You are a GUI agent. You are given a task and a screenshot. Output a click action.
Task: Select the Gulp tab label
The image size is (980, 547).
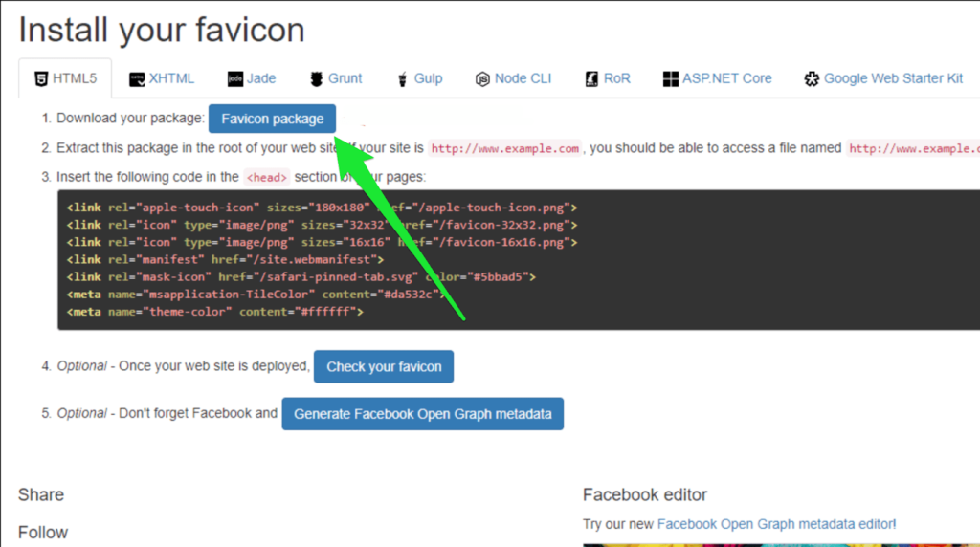(428, 78)
